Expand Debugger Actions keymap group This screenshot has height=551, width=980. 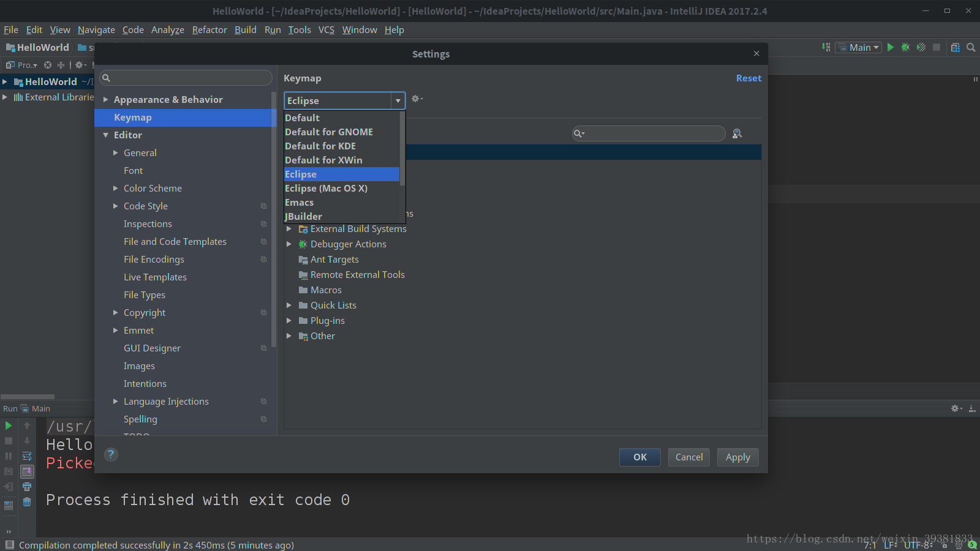coord(289,244)
